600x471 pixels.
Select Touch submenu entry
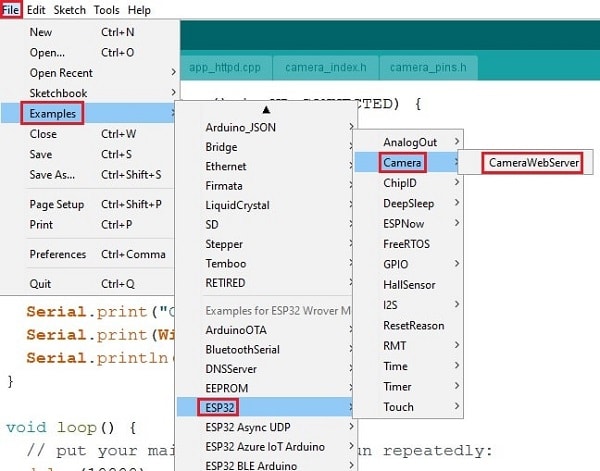tap(408, 407)
